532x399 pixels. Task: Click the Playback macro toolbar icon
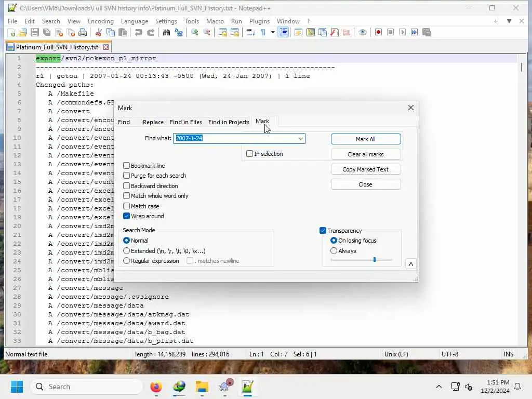[x=403, y=33]
